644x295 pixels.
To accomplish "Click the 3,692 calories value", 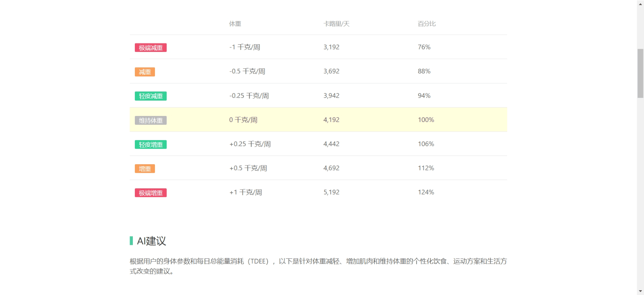I will tap(331, 71).
